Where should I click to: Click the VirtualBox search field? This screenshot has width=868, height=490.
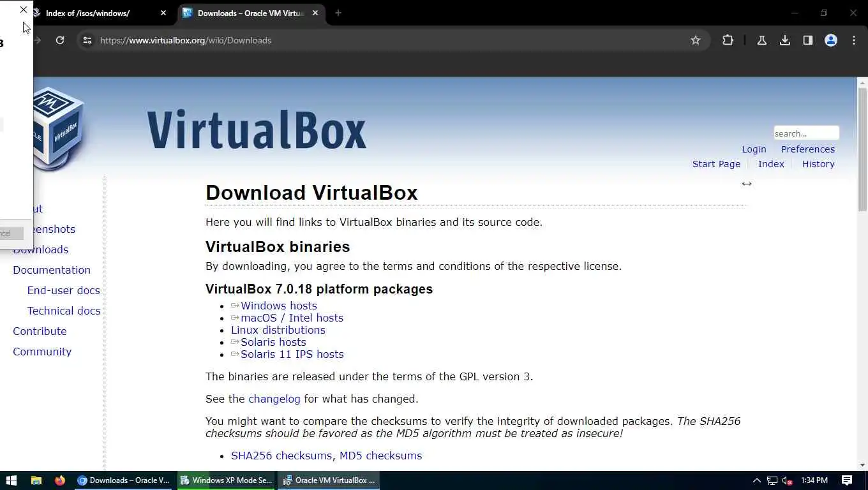coord(806,133)
